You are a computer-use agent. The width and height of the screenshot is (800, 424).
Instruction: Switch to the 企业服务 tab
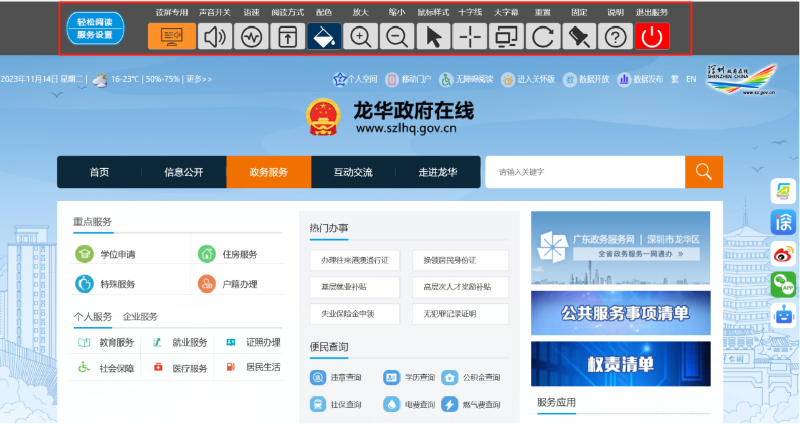[140, 316]
